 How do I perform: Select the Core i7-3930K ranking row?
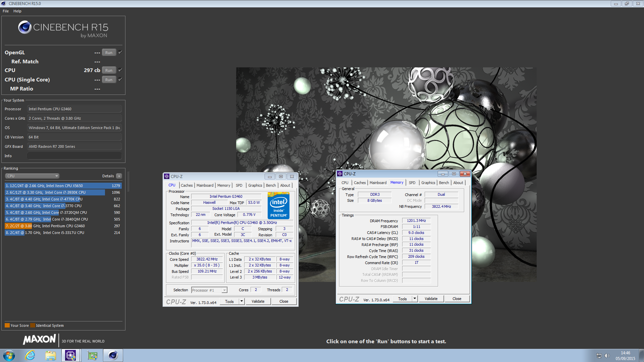63,192
